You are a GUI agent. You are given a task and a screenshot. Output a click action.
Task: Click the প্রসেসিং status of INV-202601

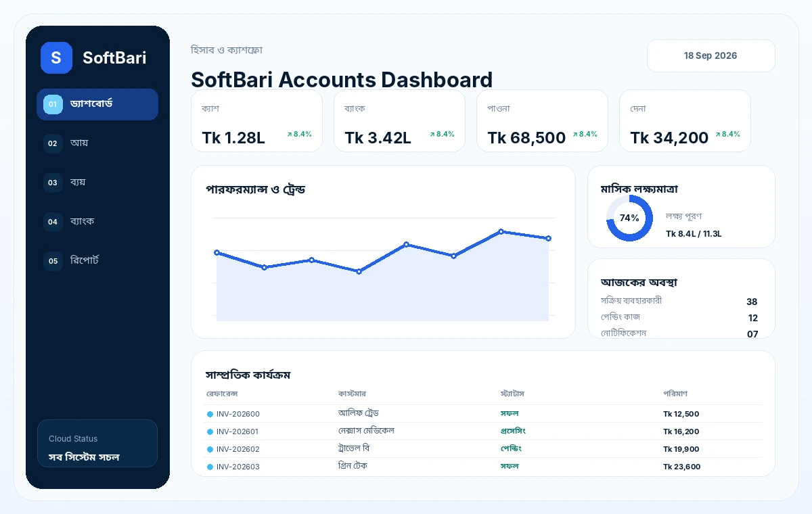513,431
